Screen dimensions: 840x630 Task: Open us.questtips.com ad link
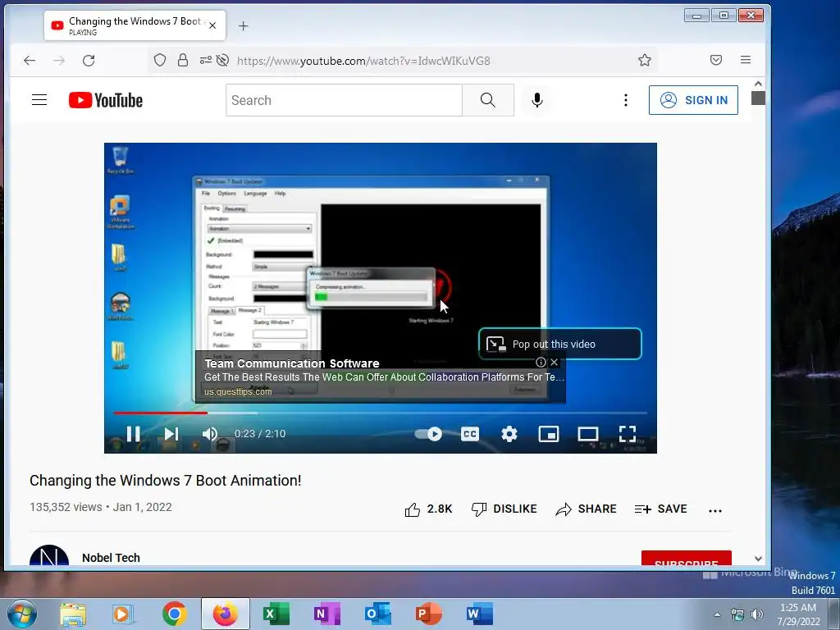[238, 391]
